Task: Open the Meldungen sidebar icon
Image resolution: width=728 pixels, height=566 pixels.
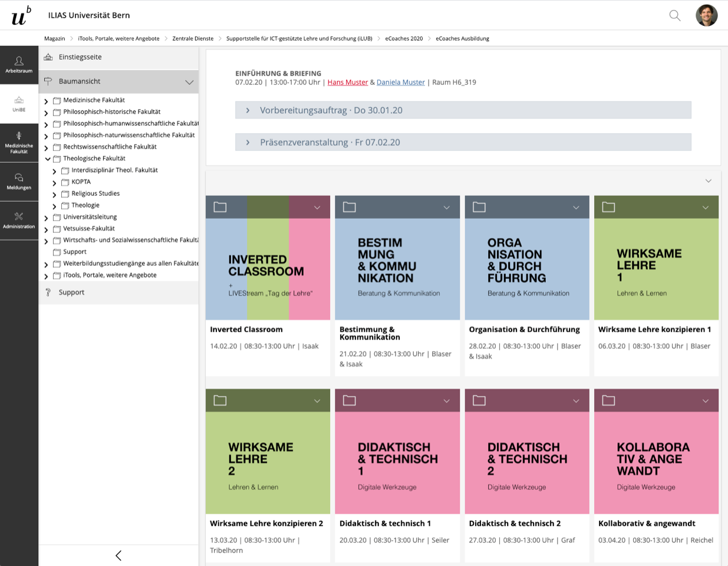Action: point(19,182)
